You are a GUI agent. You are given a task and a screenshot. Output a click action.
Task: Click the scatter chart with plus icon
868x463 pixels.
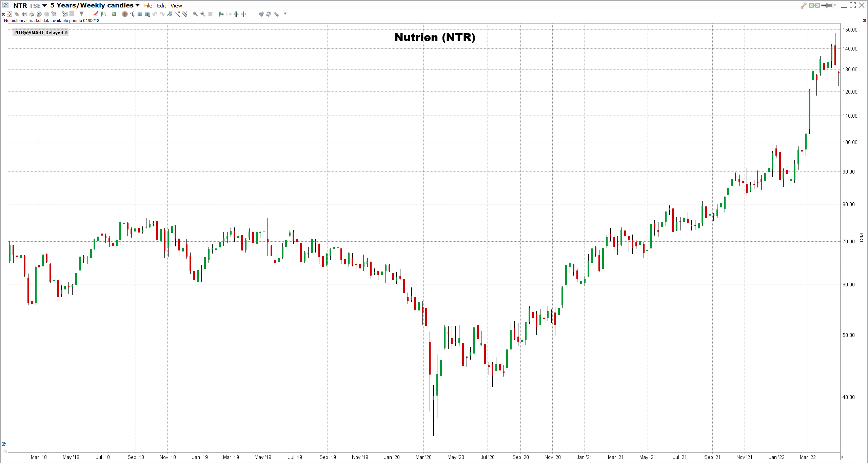(54, 14)
